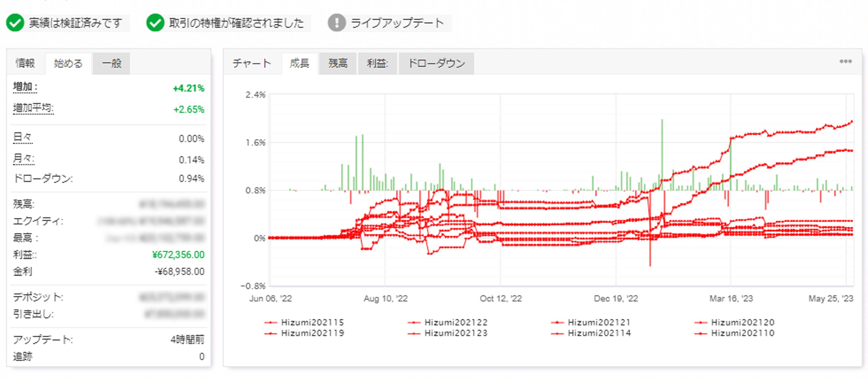Click the 増加 label link
Screen dimensions: 868x379
click(25, 87)
